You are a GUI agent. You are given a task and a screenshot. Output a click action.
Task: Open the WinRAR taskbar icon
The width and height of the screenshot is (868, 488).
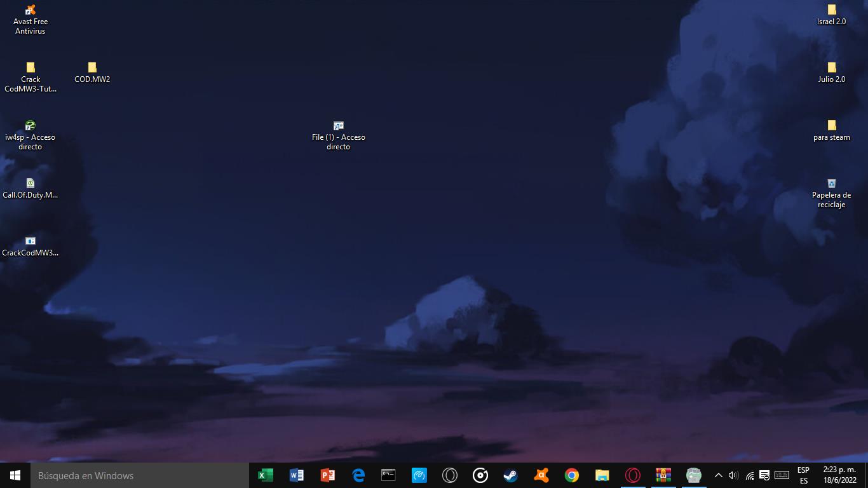[x=663, y=475]
